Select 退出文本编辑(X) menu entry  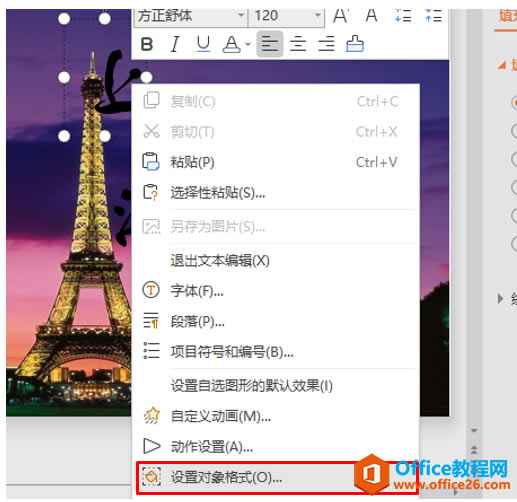[276, 261]
